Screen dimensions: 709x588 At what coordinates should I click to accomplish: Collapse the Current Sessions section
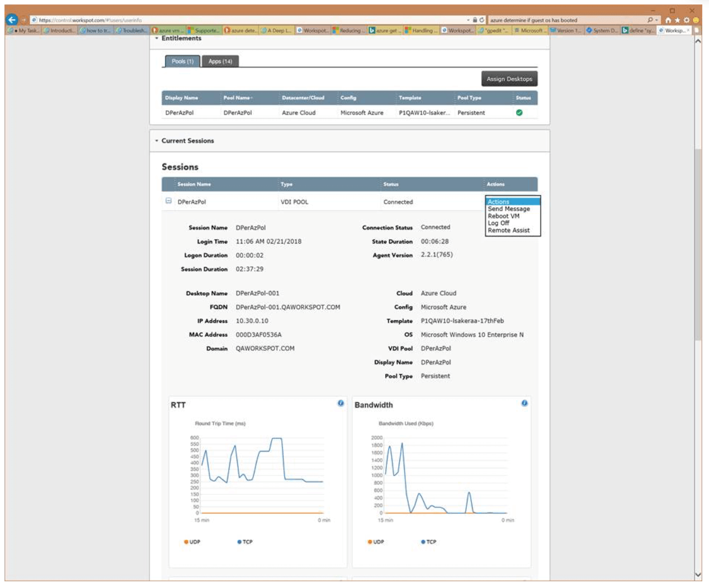point(157,141)
